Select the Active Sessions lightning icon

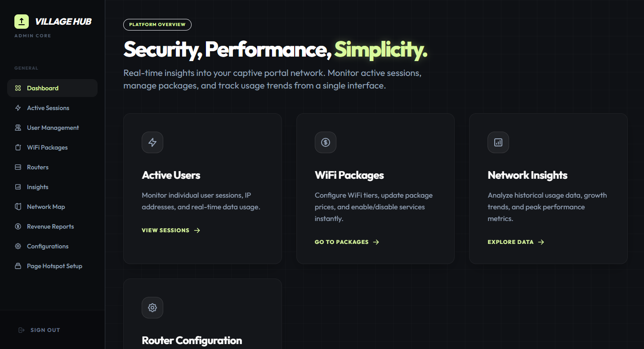(18, 108)
